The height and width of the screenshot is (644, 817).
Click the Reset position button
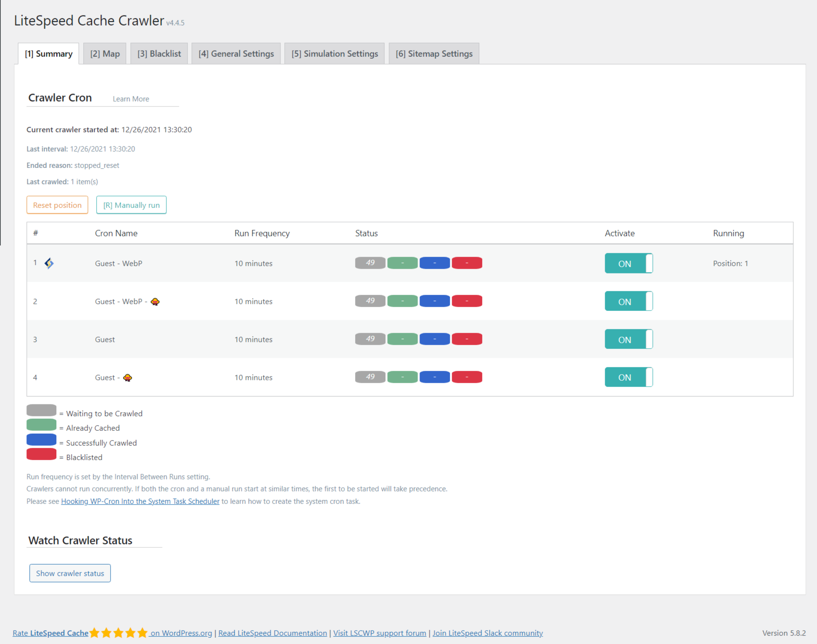click(57, 205)
